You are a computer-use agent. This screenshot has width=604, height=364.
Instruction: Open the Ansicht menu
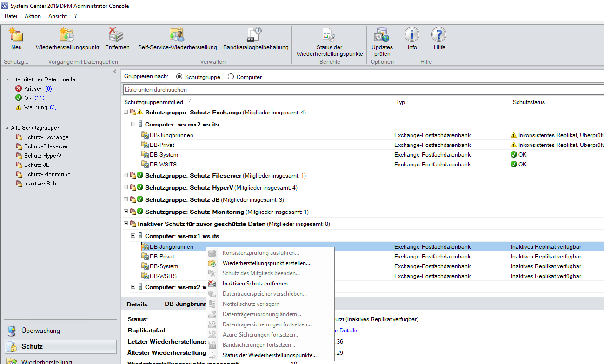[58, 16]
